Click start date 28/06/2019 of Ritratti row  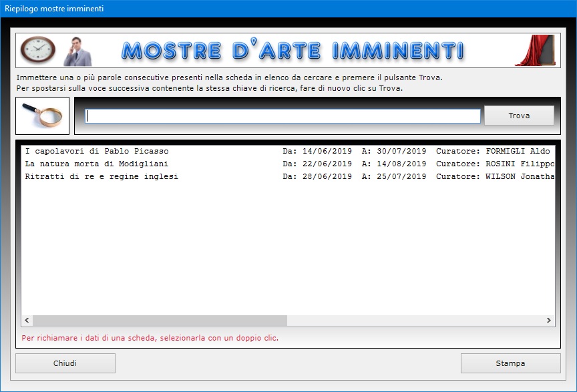click(327, 177)
